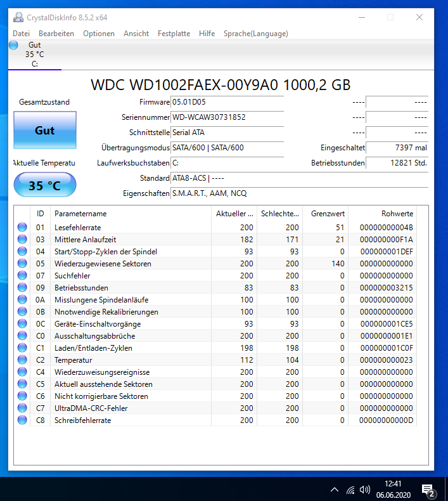
Task: Click the status orb for Suchfehler row
Action: click(x=22, y=275)
